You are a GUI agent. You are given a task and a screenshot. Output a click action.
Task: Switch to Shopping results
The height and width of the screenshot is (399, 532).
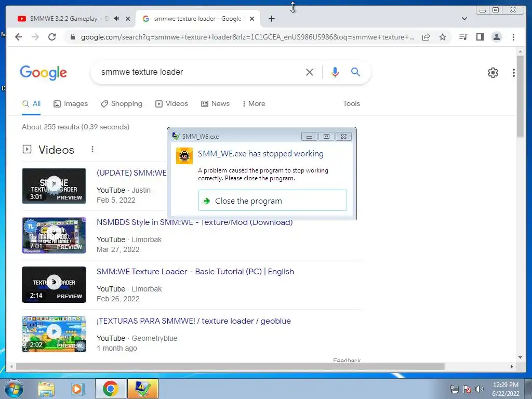tap(122, 104)
